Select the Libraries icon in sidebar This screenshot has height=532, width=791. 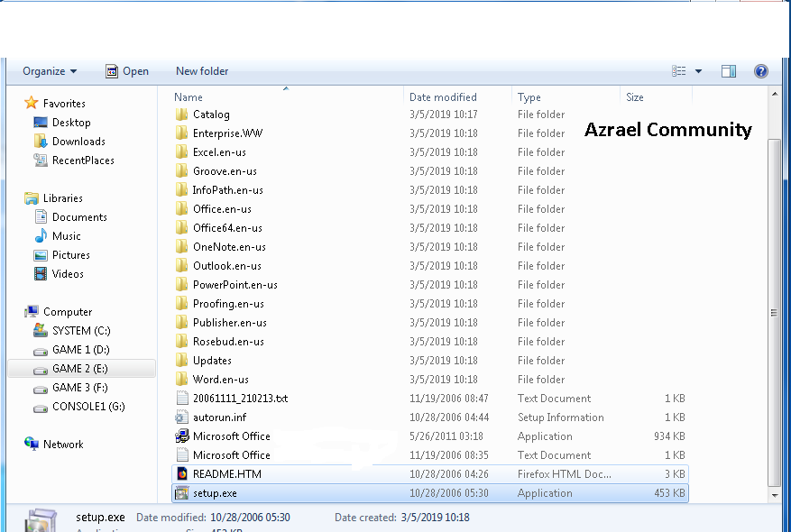[x=32, y=198]
